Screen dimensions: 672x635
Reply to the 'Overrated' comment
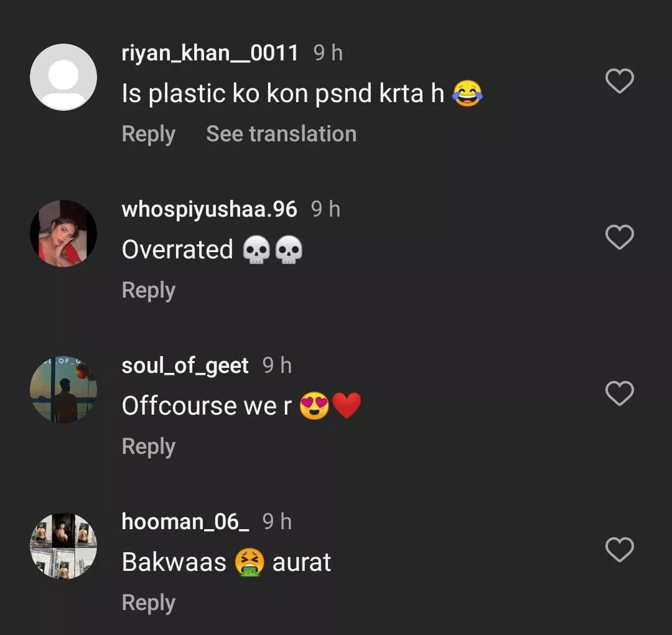148,290
